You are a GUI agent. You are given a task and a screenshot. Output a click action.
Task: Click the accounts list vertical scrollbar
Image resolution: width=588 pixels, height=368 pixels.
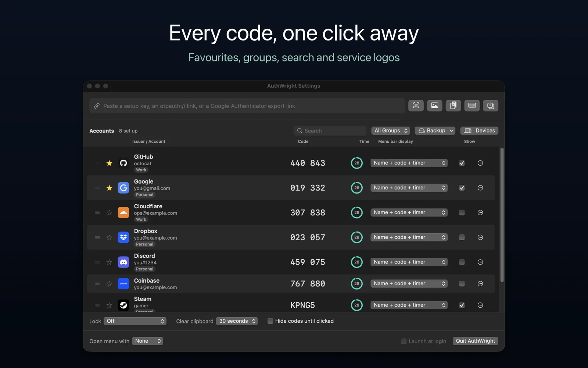click(x=502, y=215)
